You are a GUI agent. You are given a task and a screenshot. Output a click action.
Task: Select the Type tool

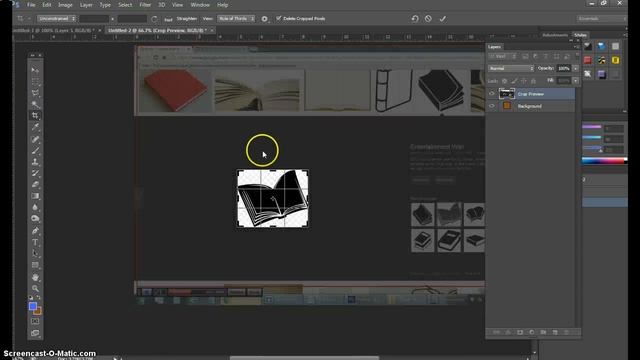(35, 242)
